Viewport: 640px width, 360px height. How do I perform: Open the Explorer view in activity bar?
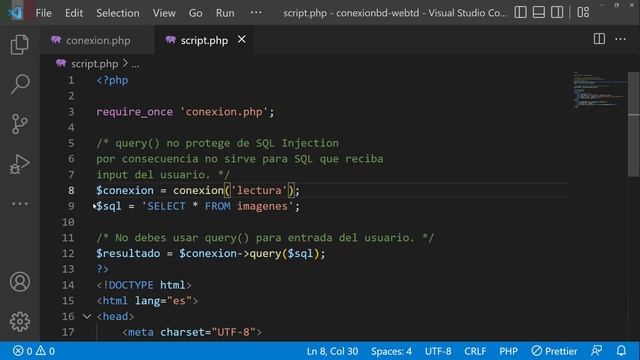click(x=20, y=44)
